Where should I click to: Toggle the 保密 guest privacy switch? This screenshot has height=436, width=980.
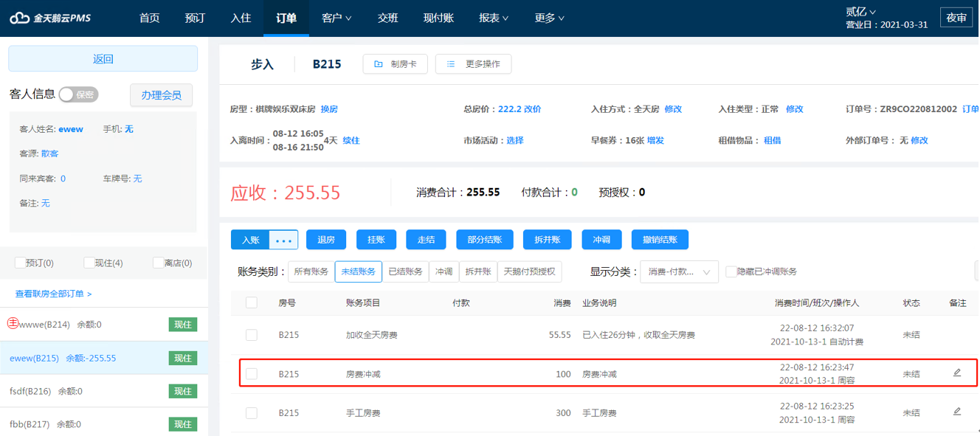point(78,94)
